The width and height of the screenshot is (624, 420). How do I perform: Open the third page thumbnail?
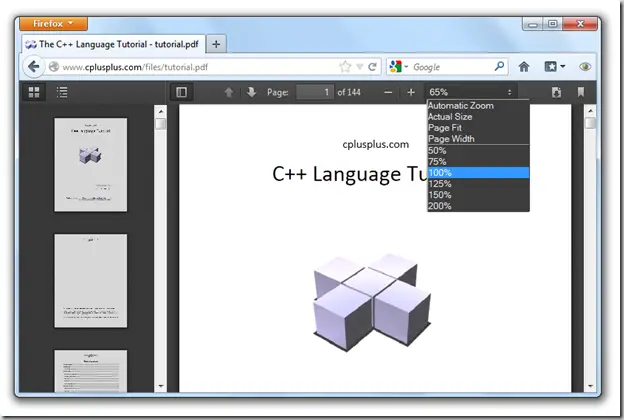pos(91,371)
